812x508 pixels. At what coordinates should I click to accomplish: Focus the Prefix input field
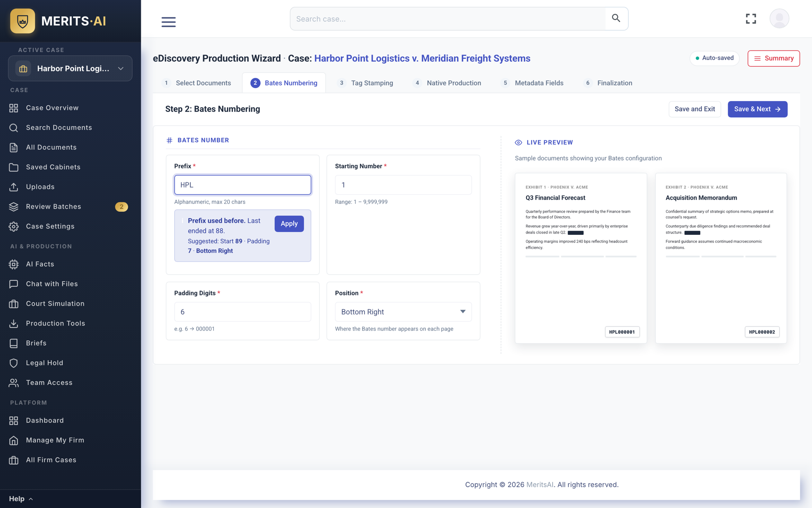243,185
